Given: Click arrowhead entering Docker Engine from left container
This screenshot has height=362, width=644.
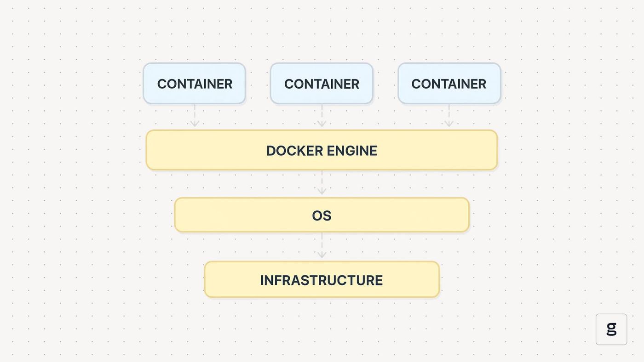Looking at the screenshot, I should coord(195,123).
